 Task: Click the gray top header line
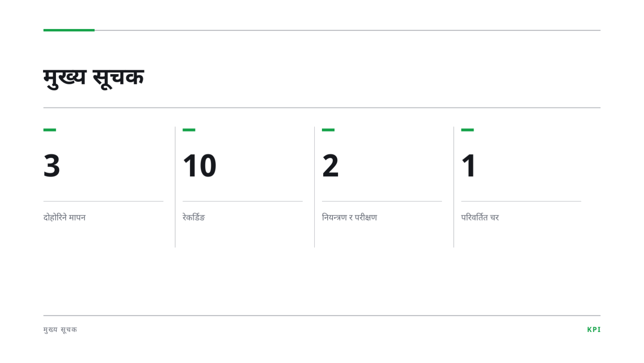point(347,30)
